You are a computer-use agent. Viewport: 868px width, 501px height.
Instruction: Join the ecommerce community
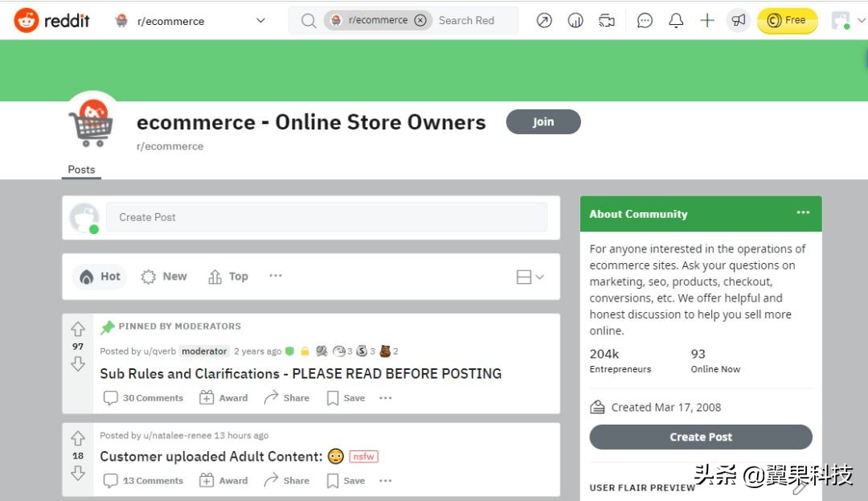click(543, 121)
